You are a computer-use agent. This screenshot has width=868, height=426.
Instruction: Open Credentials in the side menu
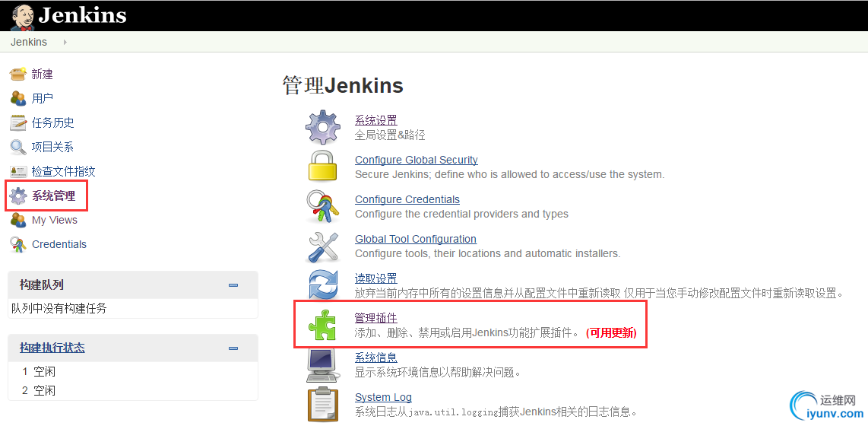59,244
